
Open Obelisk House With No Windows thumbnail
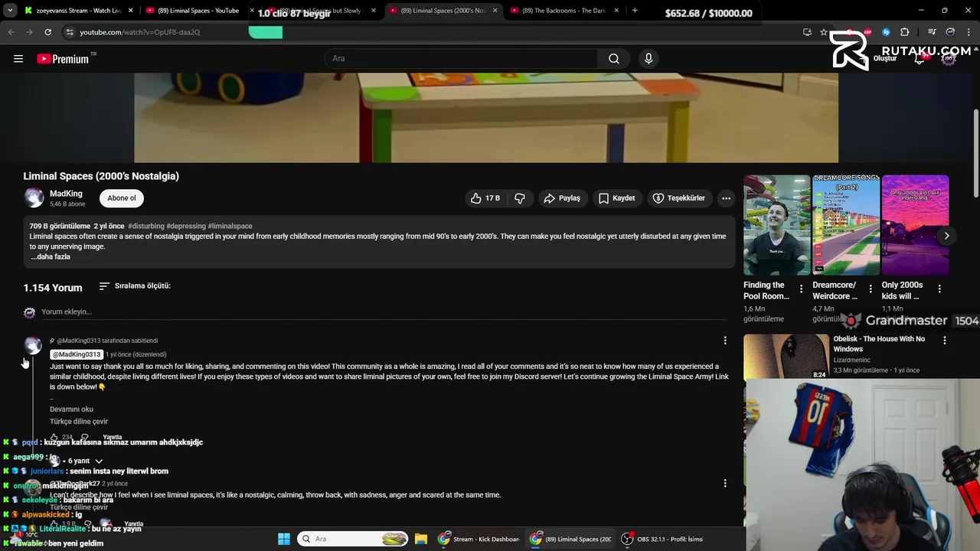click(786, 357)
